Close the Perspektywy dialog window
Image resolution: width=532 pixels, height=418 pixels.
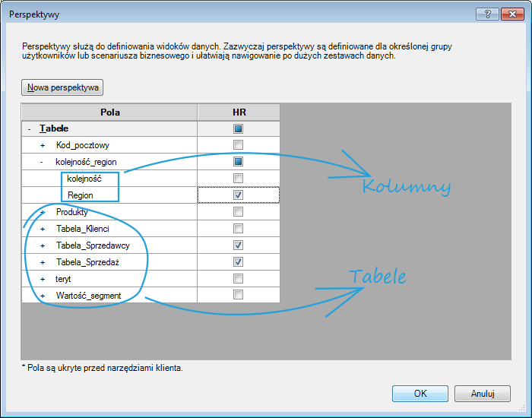(510, 14)
